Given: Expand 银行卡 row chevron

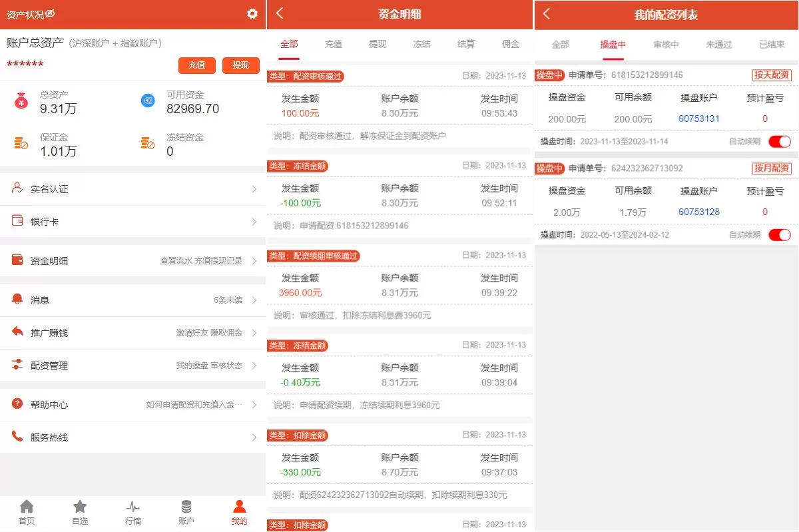Looking at the screenshot, I should coord(254,222).
